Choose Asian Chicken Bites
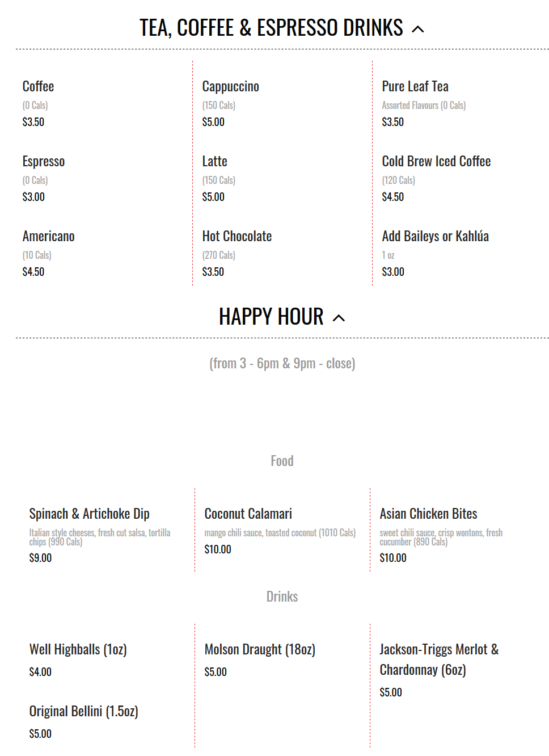The width and height of the screenshot is (549, 756). (428, 514)
